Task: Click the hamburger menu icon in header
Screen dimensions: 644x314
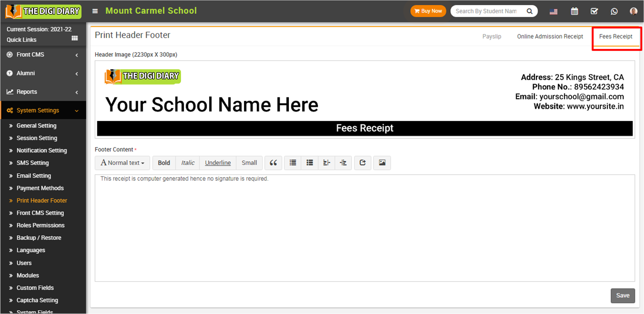Action: (95, 11)
